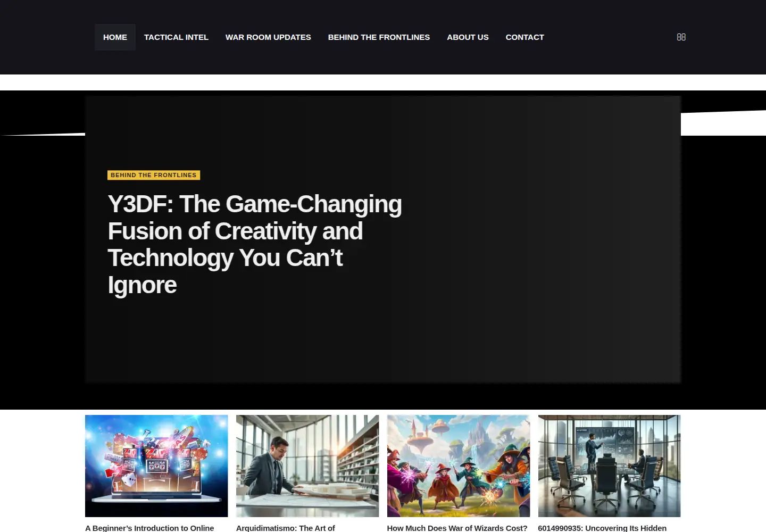Open the grid menu icon in header

pyautogui.click(x=681, y=37)
